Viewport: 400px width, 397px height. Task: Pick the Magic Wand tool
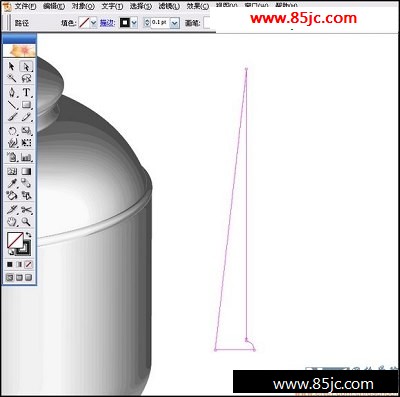tap(12, 78)
